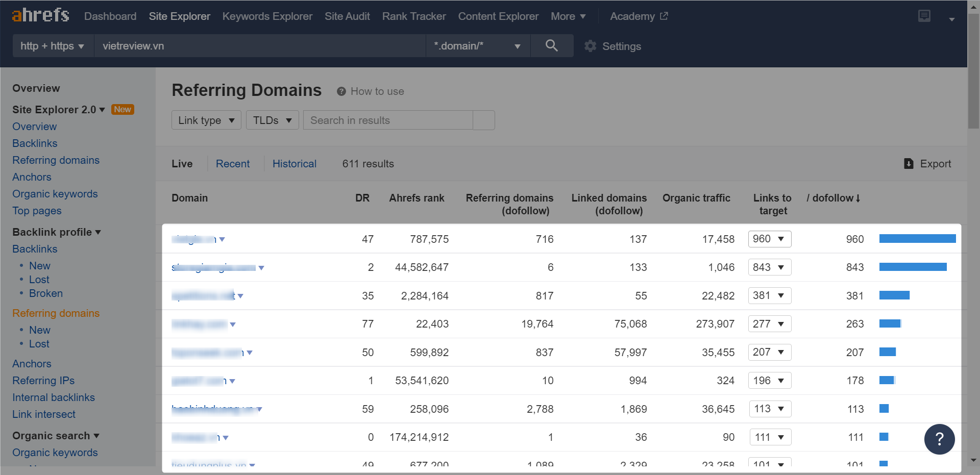980x475 pixels.
Task: Expand the 381 links to target dropdown
Action: [770, 295]
